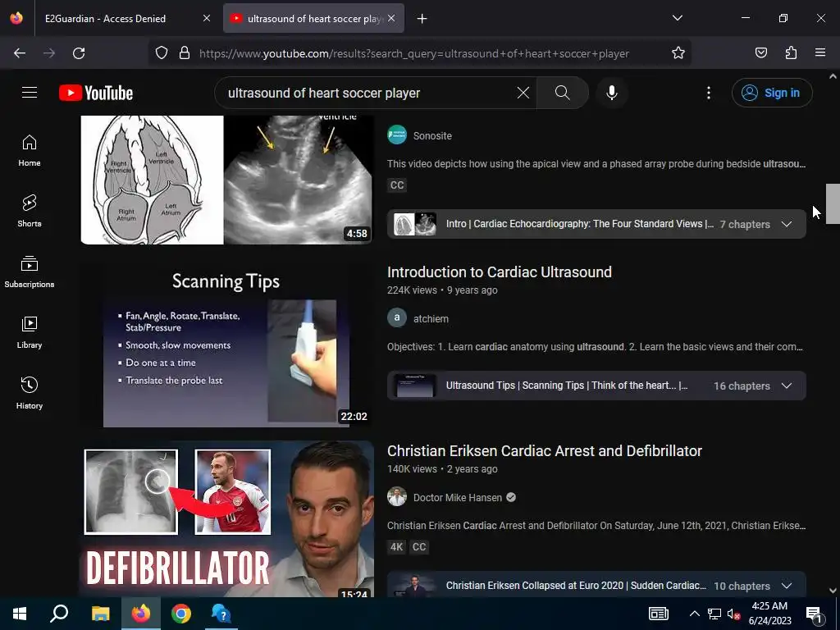Open the Ultrasound Tips Scanning Tips chapter row

tap(596, 386)
